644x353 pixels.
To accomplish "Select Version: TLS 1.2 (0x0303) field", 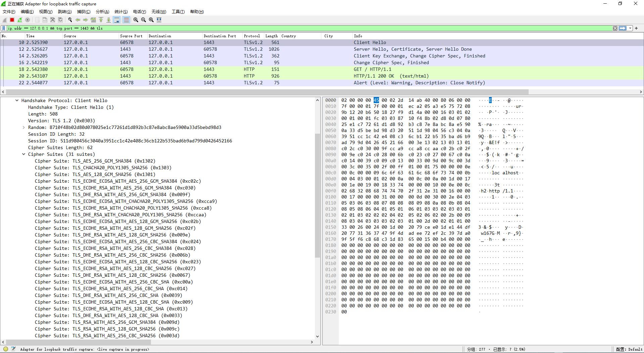I will (61, 121).
